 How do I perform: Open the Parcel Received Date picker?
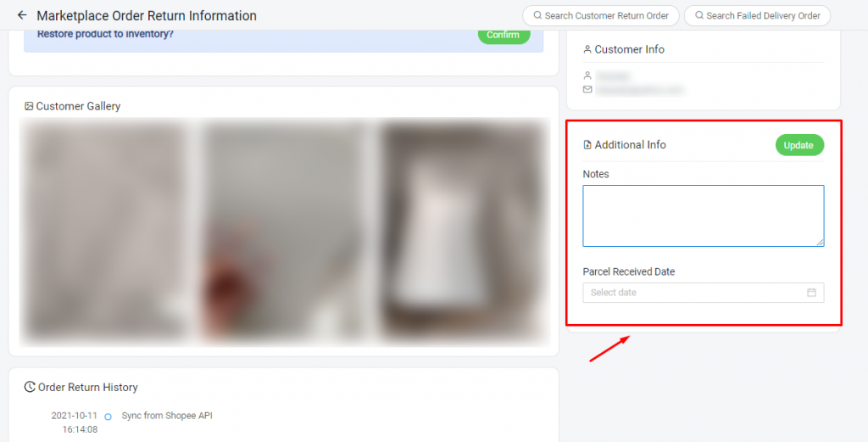click(x=703, y=293)
